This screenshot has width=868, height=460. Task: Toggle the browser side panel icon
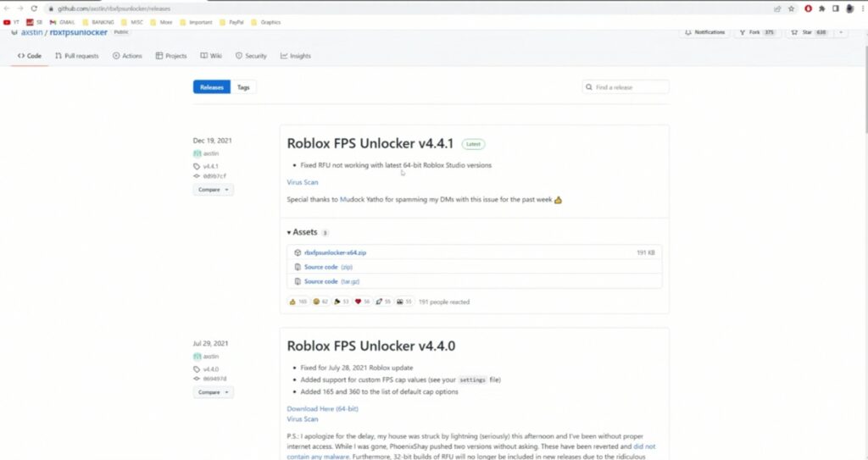835,8
